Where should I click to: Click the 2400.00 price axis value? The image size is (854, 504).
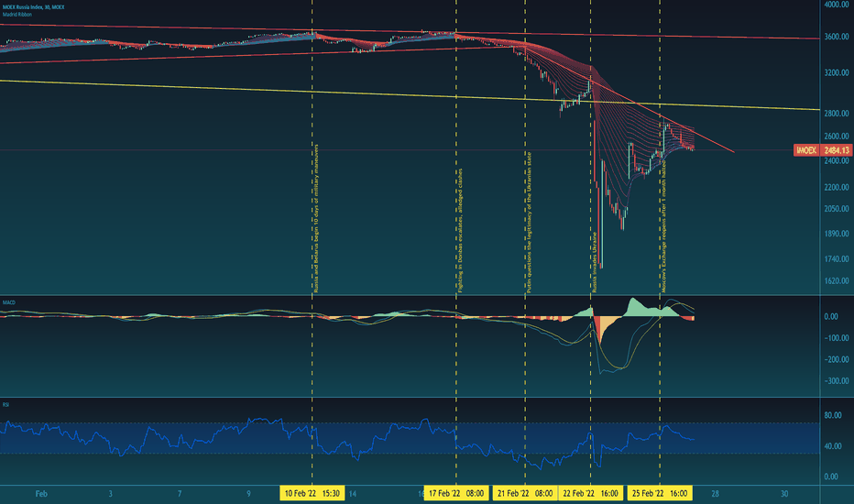[837, 160]
